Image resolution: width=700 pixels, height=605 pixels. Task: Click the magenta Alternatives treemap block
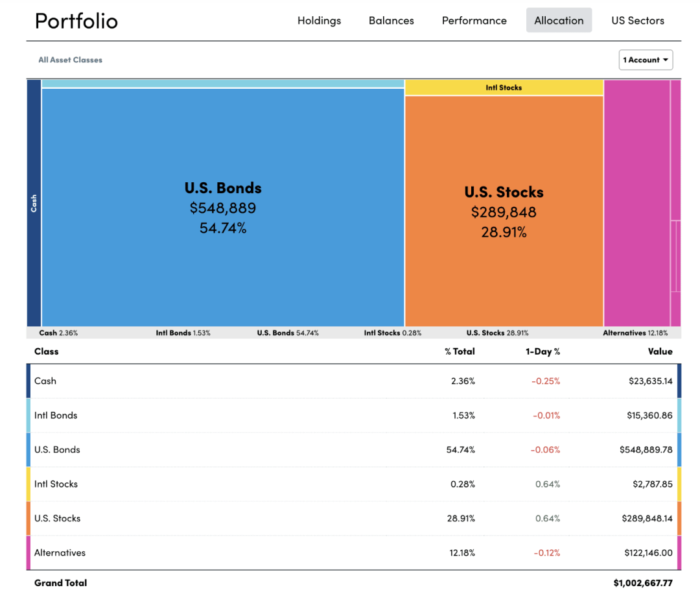tap(636, 203)
